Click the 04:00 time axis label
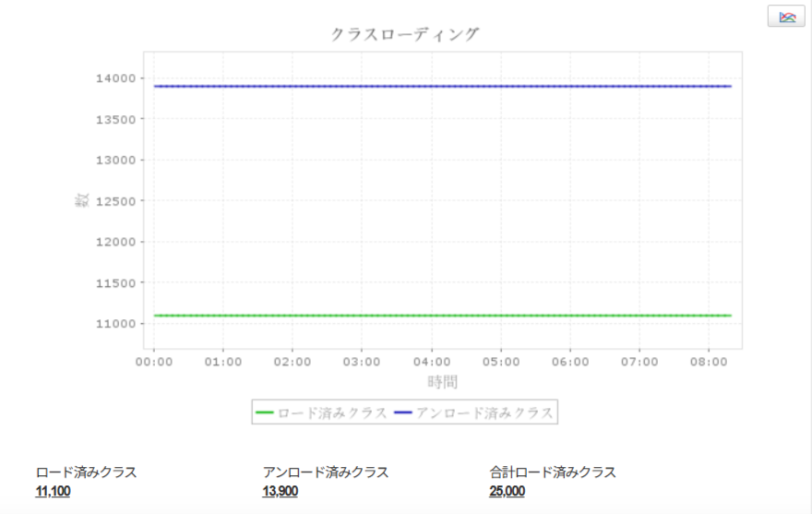 [432, 362]
